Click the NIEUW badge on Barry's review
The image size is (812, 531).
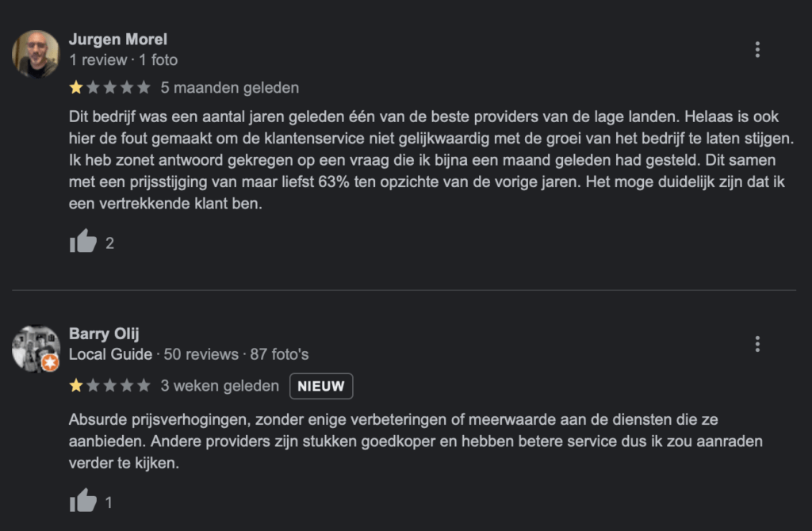321,386
